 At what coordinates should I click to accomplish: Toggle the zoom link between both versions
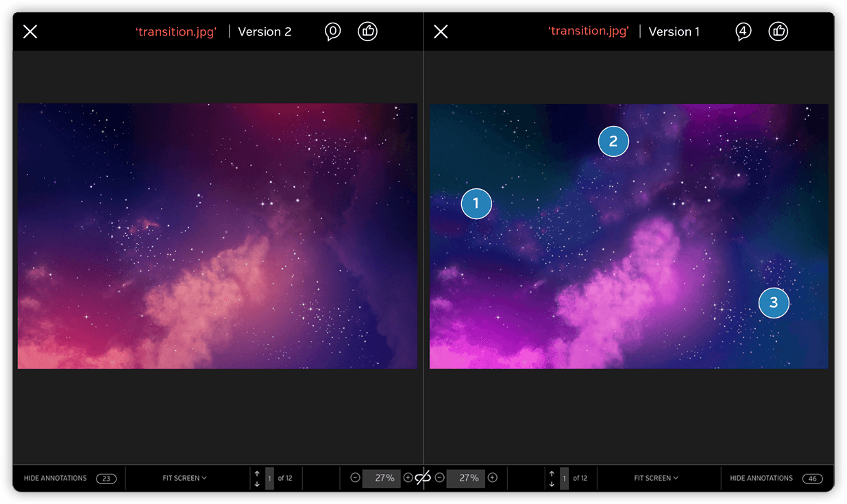[x=423, y=478]
